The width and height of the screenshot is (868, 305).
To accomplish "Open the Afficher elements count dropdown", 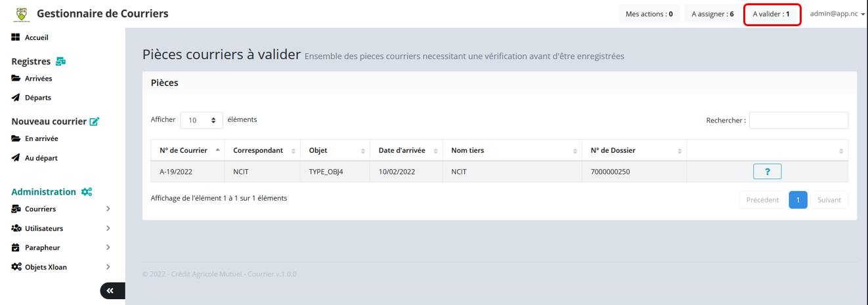I will click(202, 120).
